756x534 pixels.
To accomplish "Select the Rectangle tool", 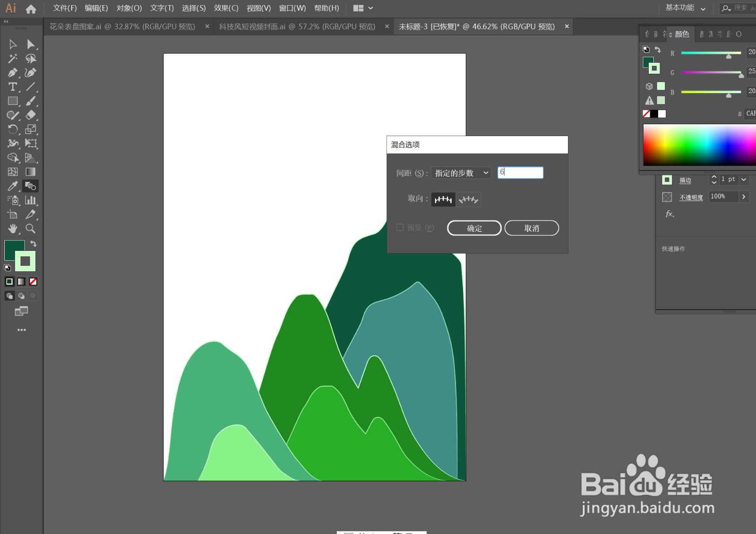I will (13, 101).
